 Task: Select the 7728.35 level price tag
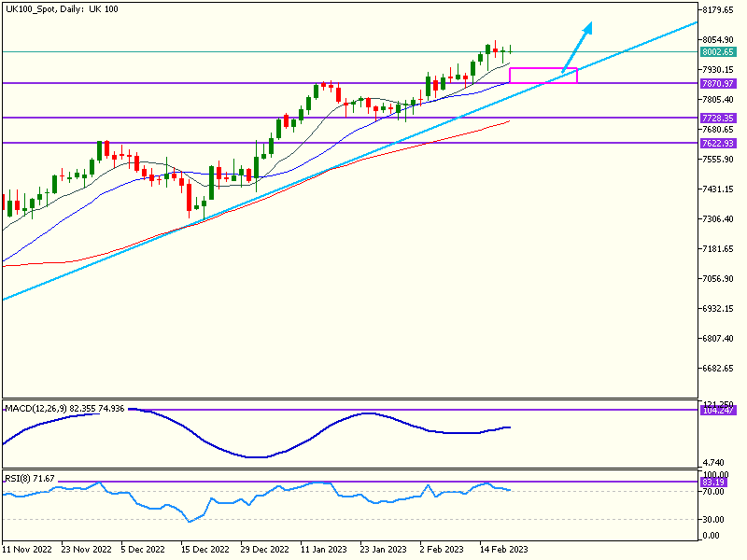[717, 119]
